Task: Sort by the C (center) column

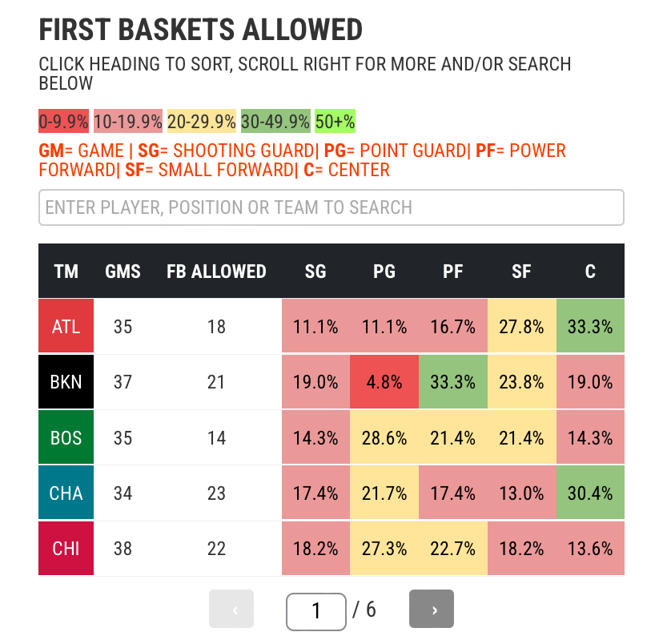Action: coord(590,272)
